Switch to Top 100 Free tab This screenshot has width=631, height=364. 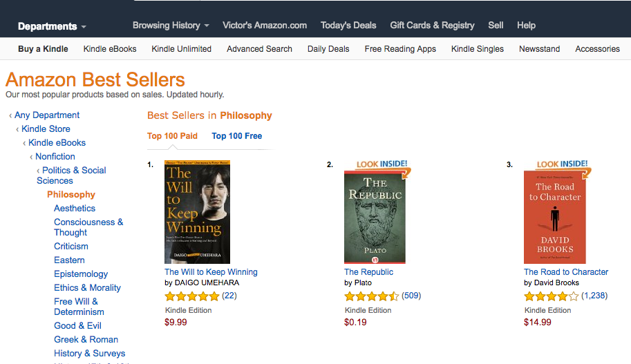[237, 136]
